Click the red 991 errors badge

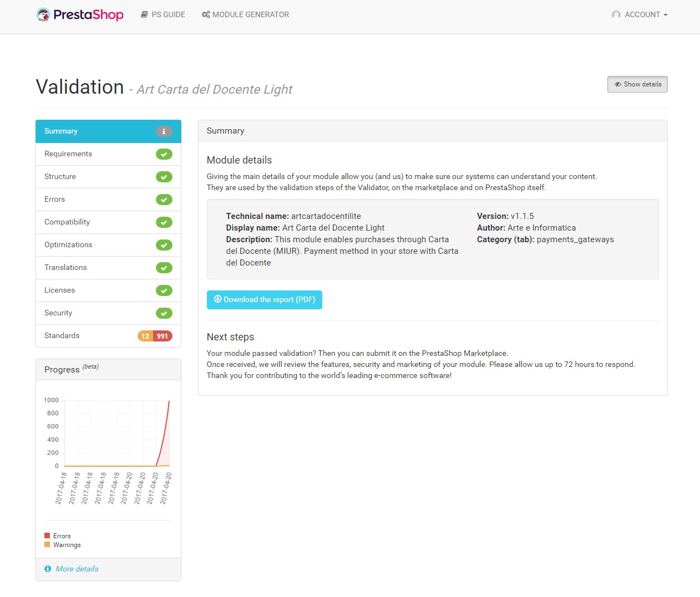tap(163, 336)
